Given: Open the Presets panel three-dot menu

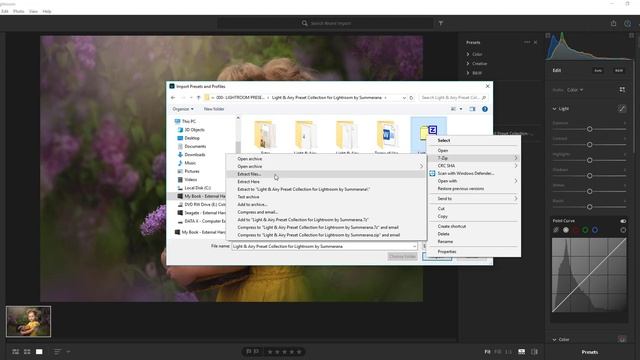Looking at the screenshot, I should click(527, 42).
